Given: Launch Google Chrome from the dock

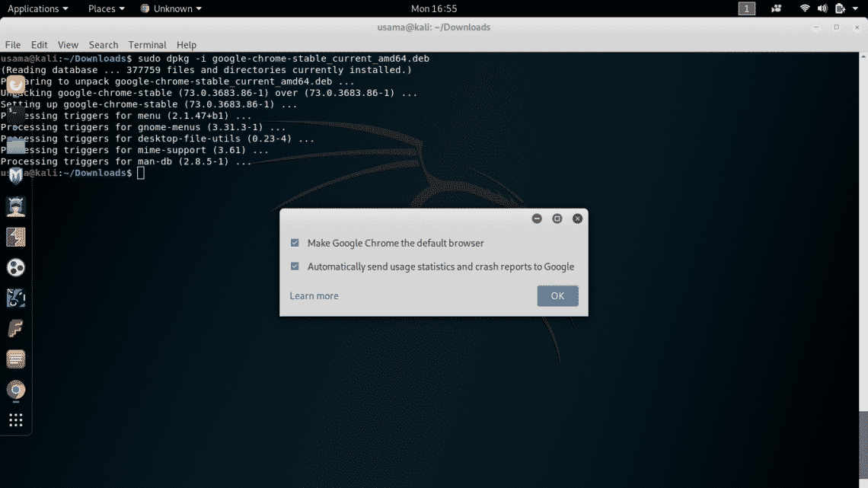Looking at the screenshot, I should [15, 390].
